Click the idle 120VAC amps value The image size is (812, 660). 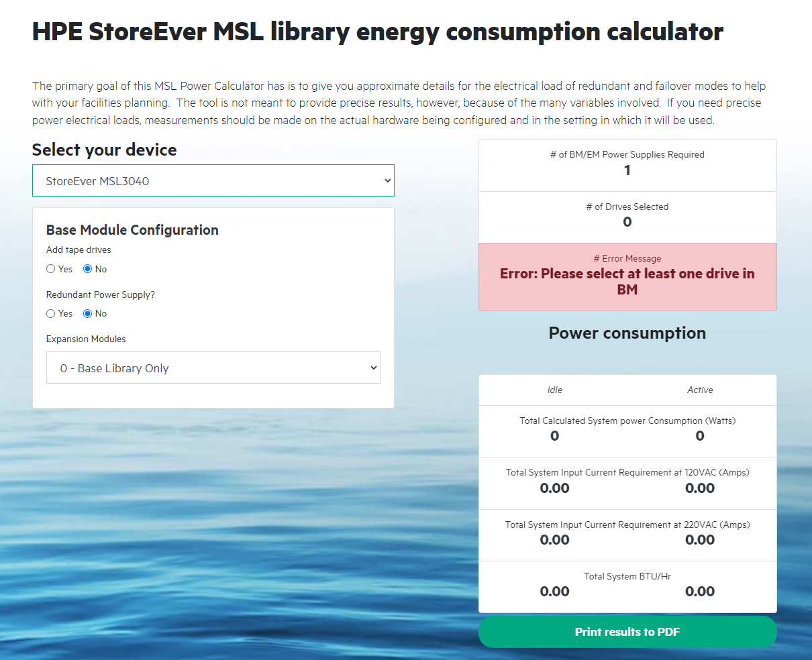coord(555,488)
